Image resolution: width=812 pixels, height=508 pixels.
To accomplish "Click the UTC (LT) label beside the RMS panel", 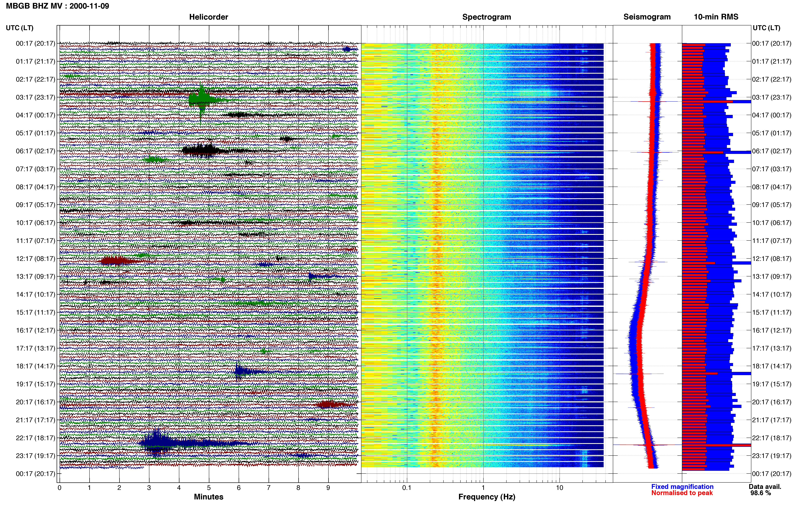I will coord(766,28).
